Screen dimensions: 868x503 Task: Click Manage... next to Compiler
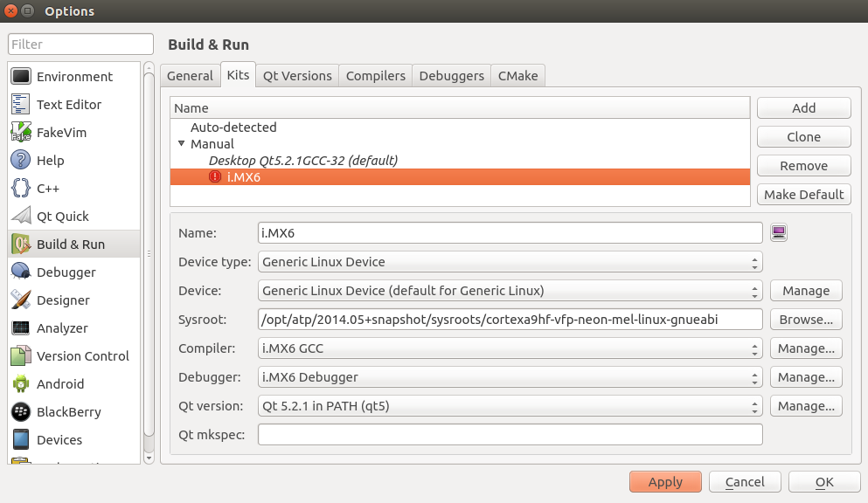[x=806, y=348]
